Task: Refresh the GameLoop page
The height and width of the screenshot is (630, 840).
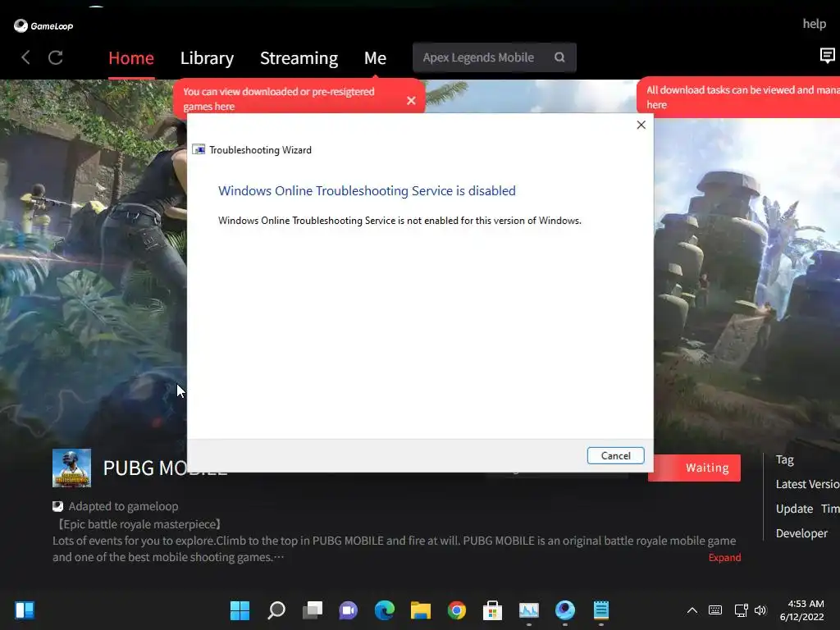Action: [56, 57]
